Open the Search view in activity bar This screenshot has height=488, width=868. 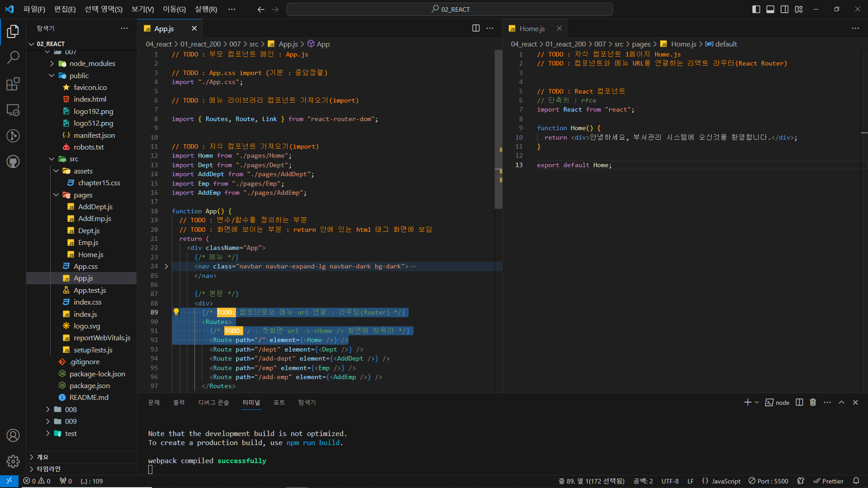click(x=13, y=57)
